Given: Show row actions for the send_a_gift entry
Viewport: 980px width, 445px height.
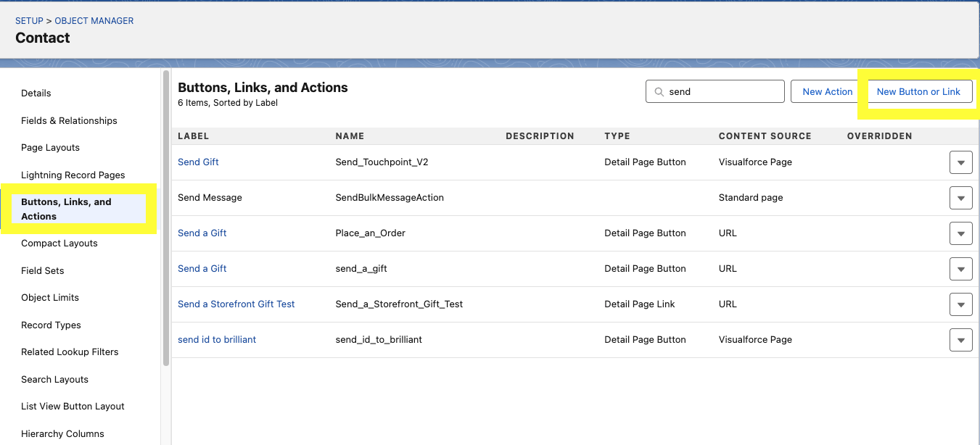Looking at the screenshot, I should click(x=960, y=269).
